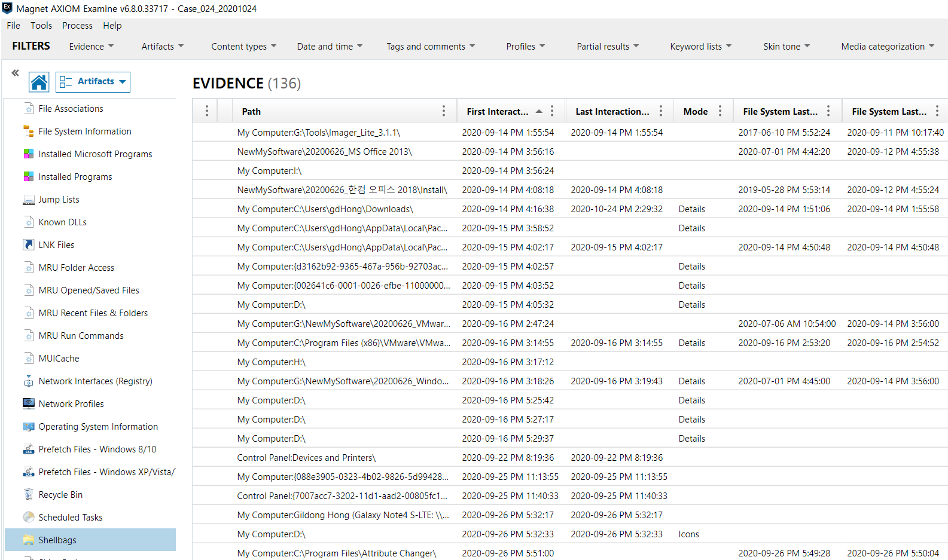The width and height of the screenshot is (948, 560).
Task: Select the MS Office 2013 path row
Action: point(570,151)
